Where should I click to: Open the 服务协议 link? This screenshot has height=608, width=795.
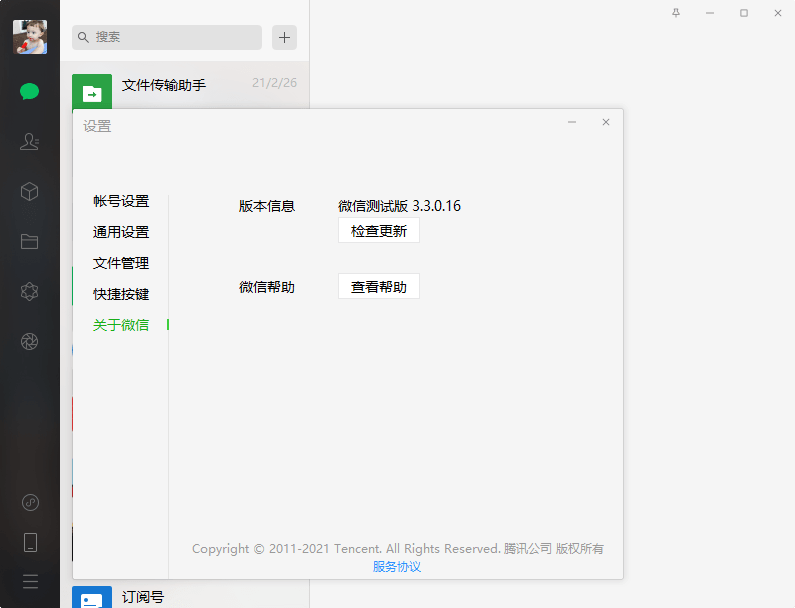(397, 566)
